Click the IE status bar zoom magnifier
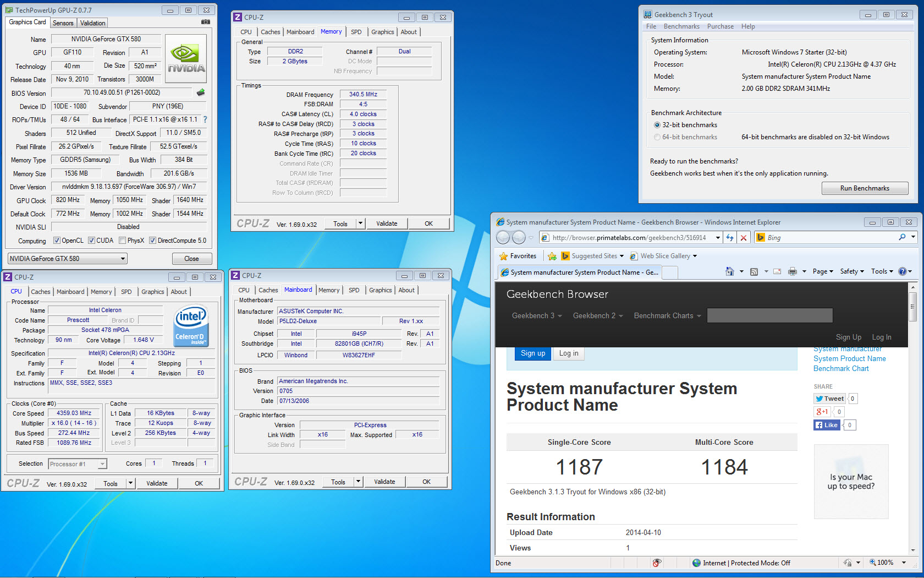 [x=873, y=563]
